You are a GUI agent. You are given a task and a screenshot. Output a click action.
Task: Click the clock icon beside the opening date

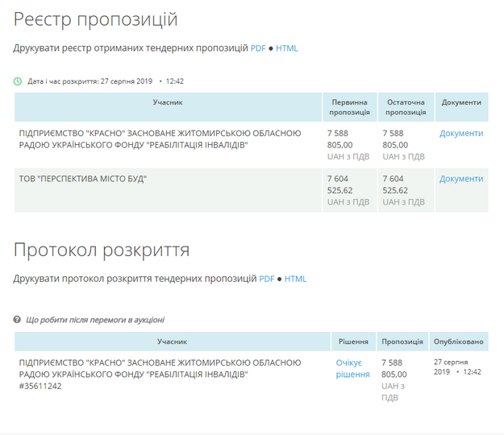point(18,81)
